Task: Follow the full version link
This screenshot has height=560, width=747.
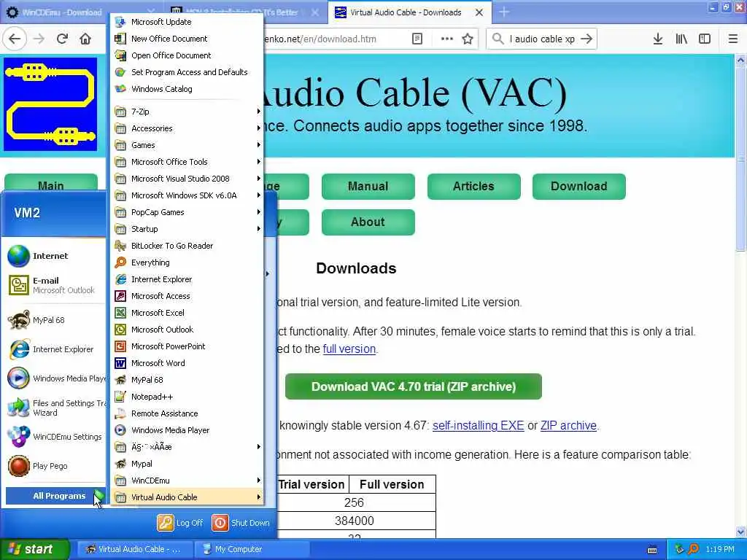Action: (x=349, y=349)
